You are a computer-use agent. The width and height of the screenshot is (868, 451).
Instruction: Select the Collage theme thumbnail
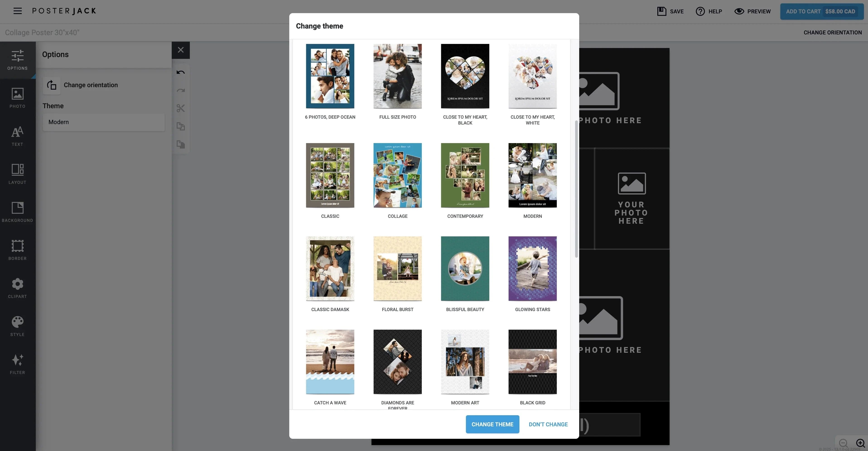click(x=398, y=175)
